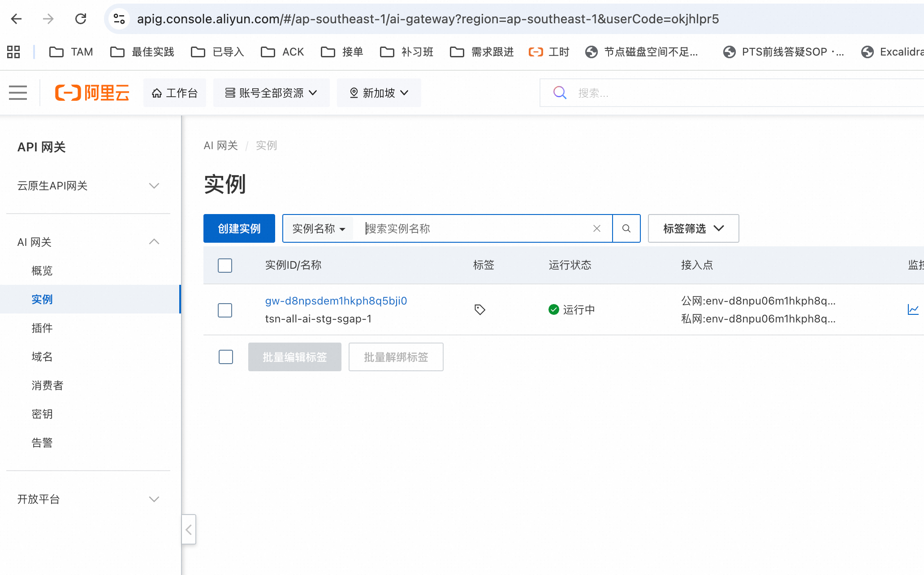Open the 工时 bookmark
924x575 pixels.
pyautogui.click(x=549, y=52)
